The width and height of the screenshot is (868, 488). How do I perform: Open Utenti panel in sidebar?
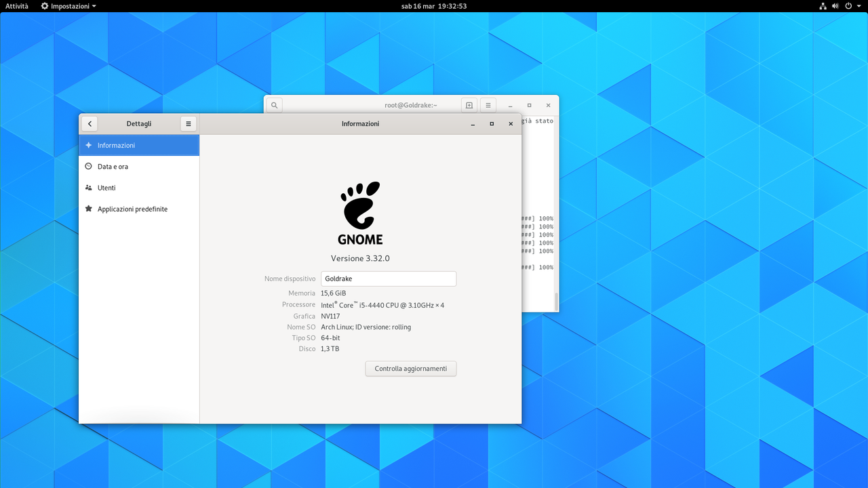139,188
